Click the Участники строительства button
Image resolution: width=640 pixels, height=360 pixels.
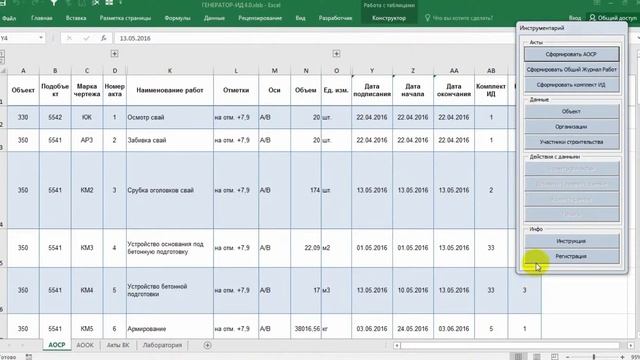(571, 142)
